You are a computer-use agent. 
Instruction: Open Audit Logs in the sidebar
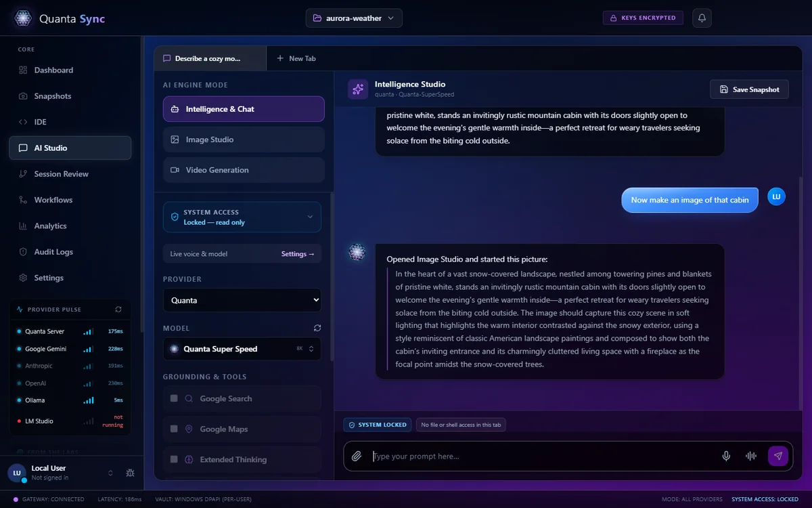pyautogui.click(x=70, y=252)
